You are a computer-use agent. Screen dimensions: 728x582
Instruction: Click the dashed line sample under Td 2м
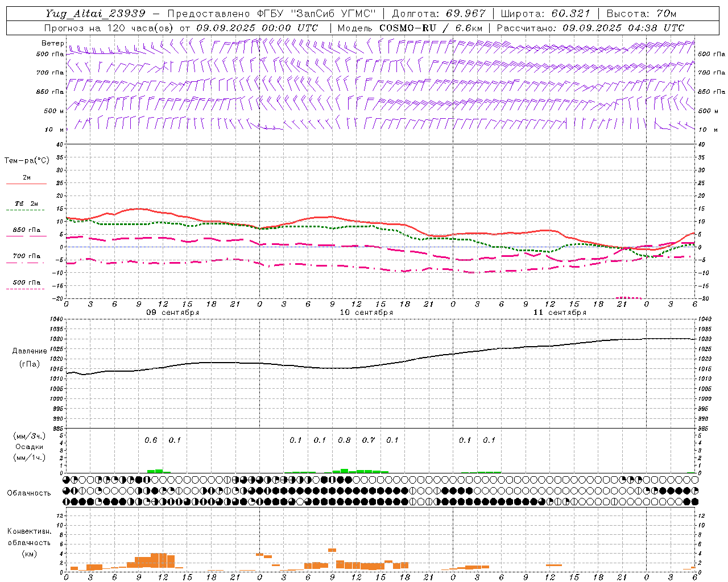point(25,210)
